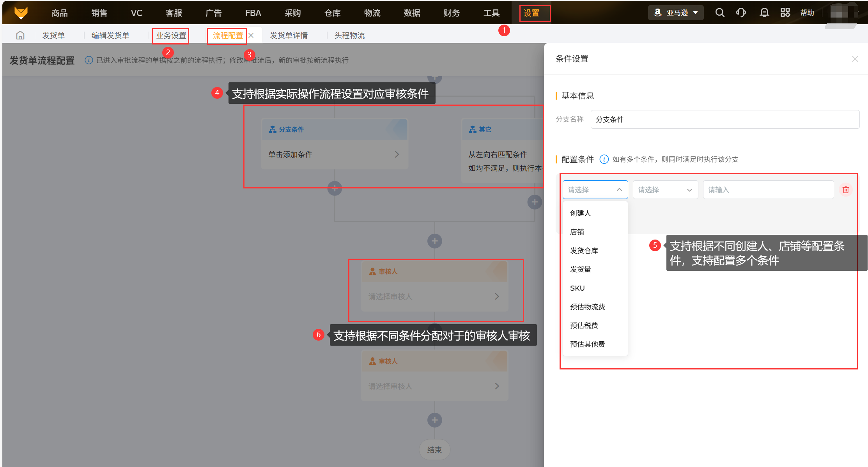Click the 帮助 help link
Image resolution: width=868 pixels, height=467 pixels.
(x=807, y=13)
